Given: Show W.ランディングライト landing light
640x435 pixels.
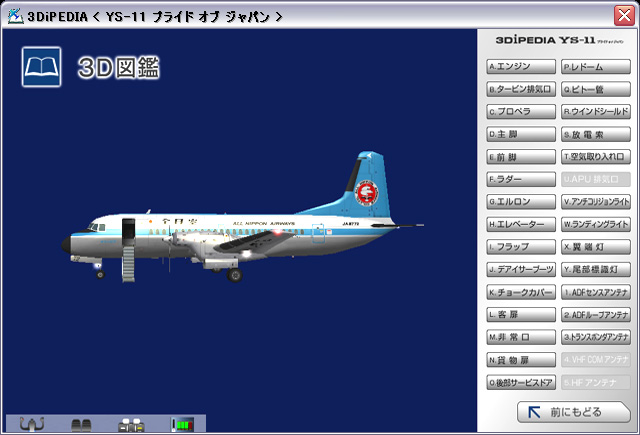Looking at the screenshot, I should click(x=596, y=224).
